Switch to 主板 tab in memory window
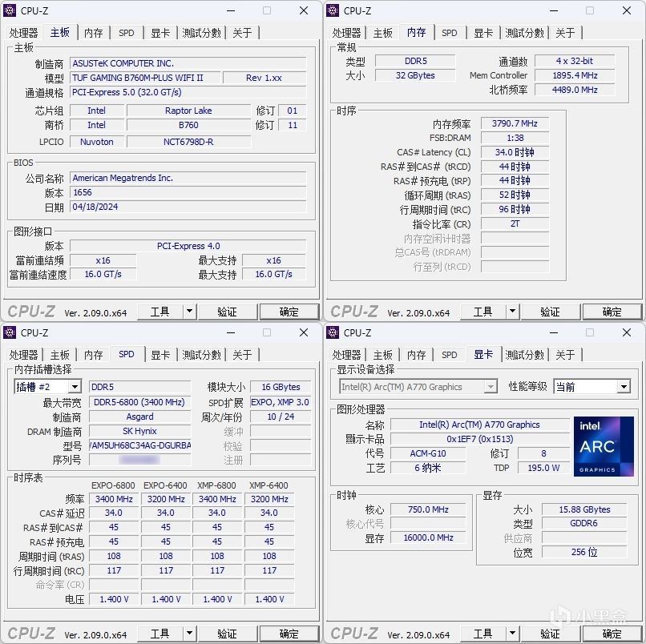 point(383,33)
